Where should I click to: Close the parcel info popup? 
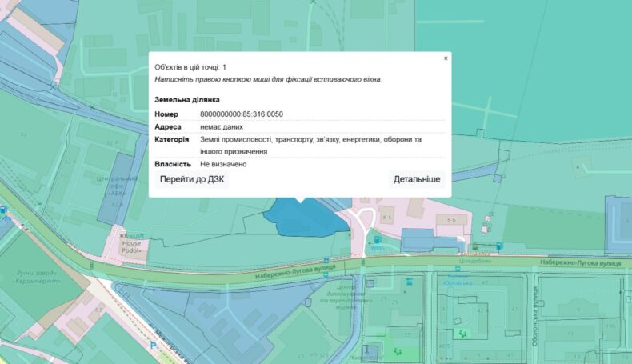coord(446,58)
